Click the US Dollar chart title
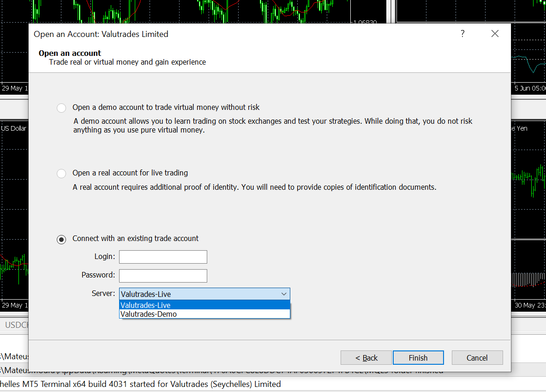 click(x=13, y=128)
